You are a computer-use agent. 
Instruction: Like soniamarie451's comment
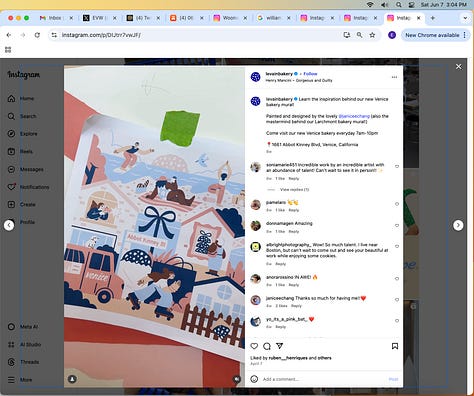tap(397, 166)
